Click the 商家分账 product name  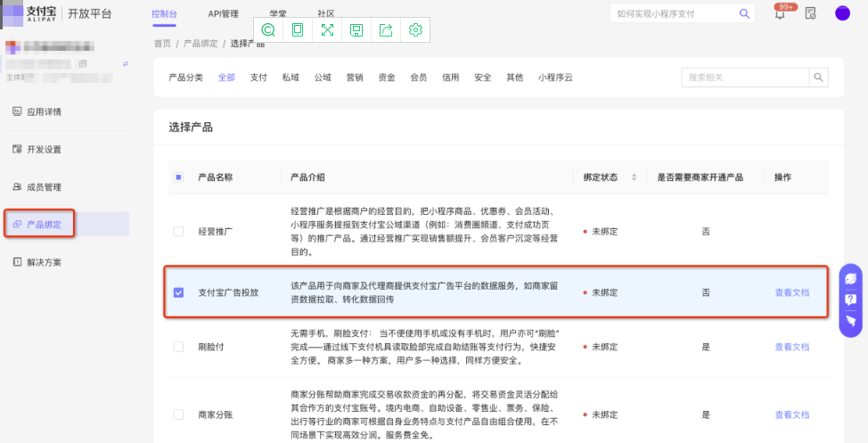tap(216, 414)
